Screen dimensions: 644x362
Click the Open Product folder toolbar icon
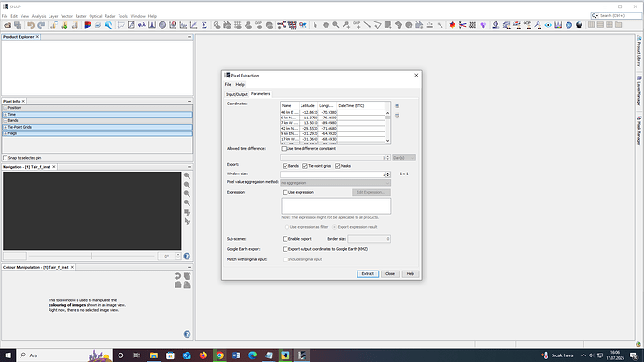click(7, 25)
